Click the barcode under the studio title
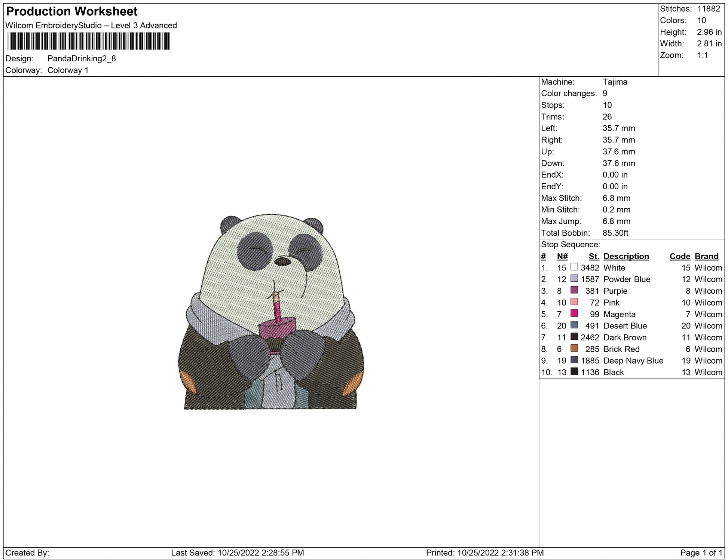The width and height of the screenshot is (728, 560). 89,41
